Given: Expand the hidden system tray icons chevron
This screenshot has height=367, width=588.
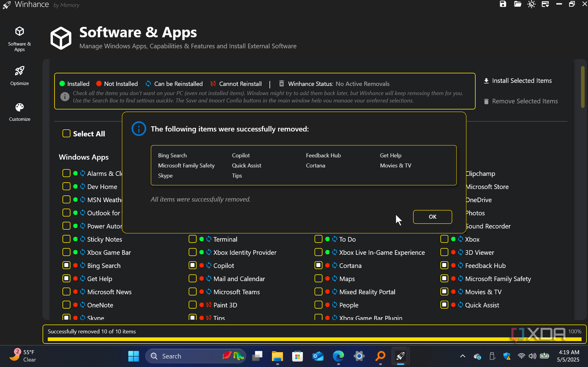Looking at the screenshot, I should tap(463, 356).
